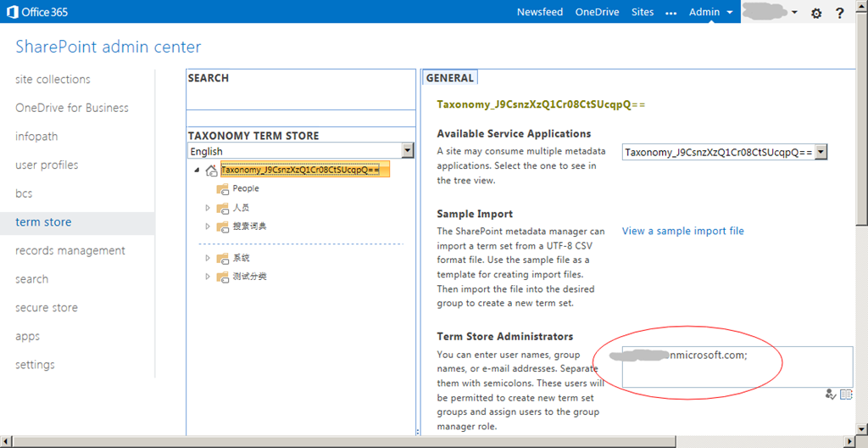Viewport: 868px width, 448px height.
Task: Select the 人员 term group
Action: click(242, 208)
